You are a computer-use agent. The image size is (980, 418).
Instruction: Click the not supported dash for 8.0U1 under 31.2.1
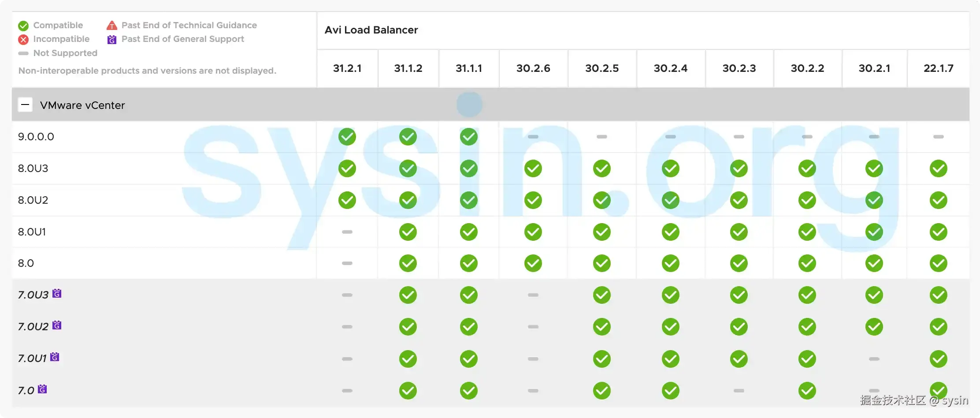pos(347,232)
